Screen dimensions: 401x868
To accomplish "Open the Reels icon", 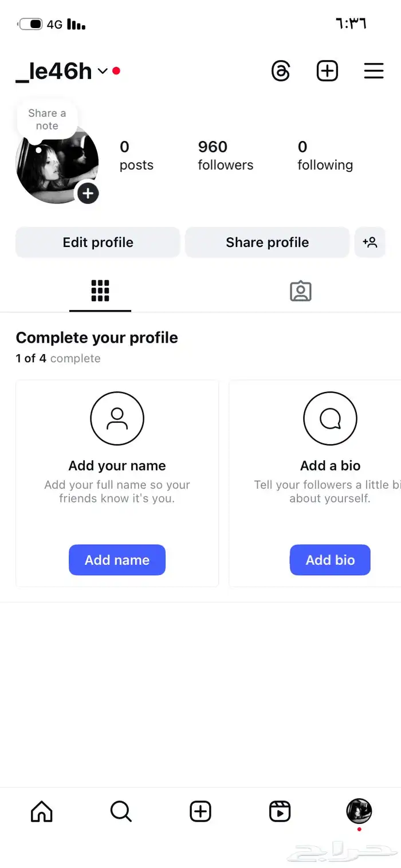I will click(280, 811).
